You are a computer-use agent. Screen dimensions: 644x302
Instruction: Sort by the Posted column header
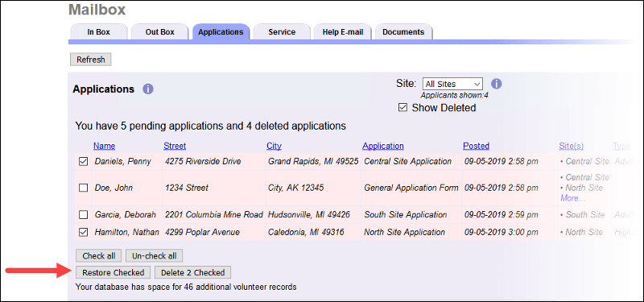476,146
